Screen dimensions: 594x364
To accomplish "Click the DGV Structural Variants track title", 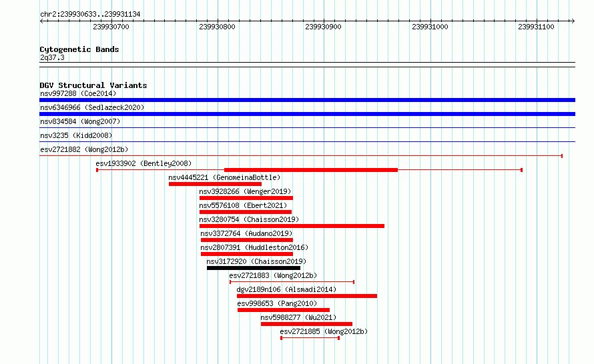I will point(93,85).
